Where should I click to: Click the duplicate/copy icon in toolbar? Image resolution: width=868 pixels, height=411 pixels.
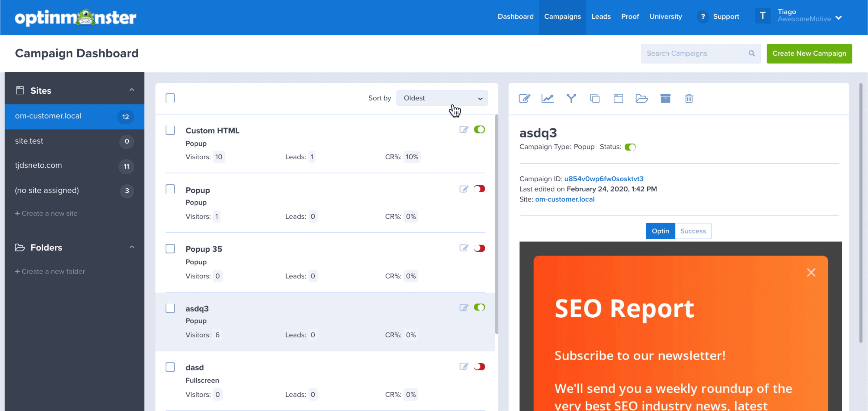click(595, 99)
